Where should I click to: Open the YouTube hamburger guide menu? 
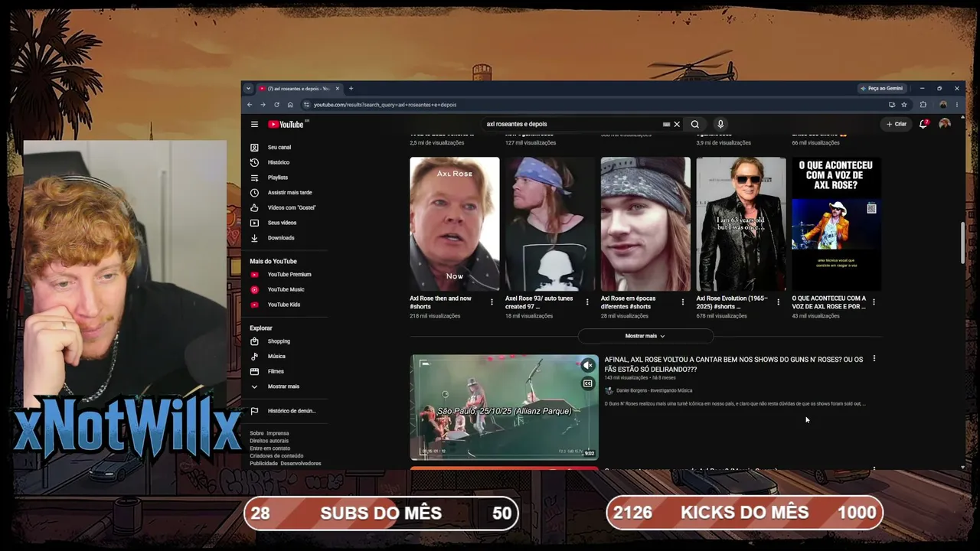tap(254, 124)
